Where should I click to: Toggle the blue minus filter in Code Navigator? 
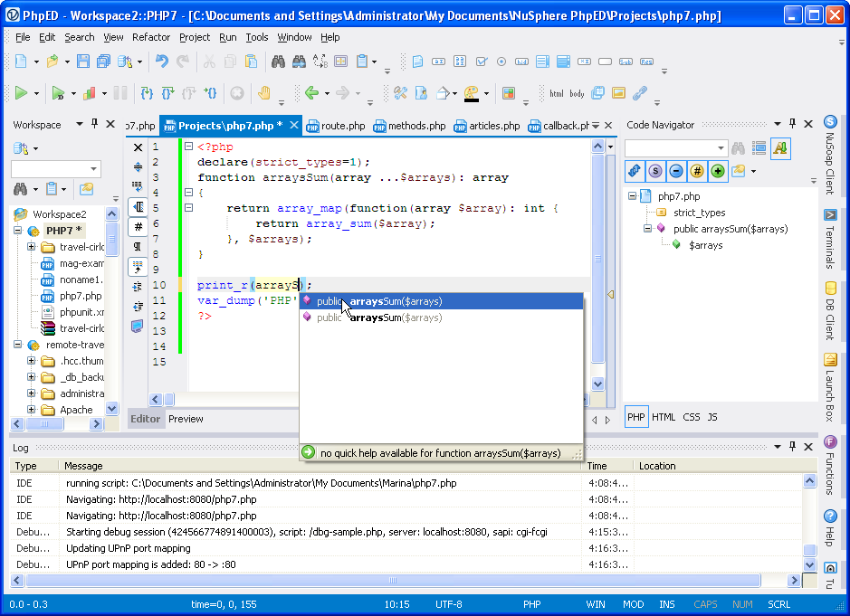(676, 171)
